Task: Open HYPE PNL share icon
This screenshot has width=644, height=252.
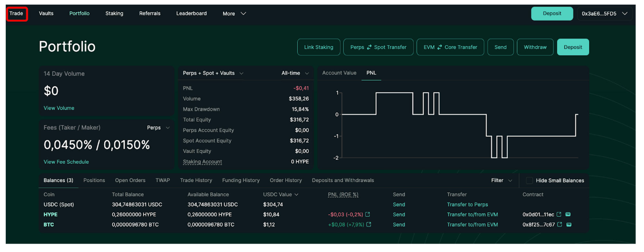Action: (x=367, y=214)
